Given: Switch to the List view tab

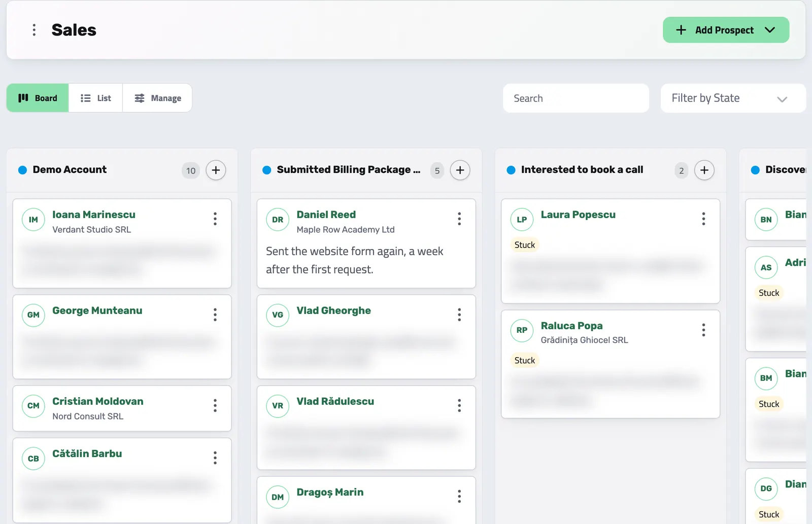Looking at the screenshot, I should point(95,98).
